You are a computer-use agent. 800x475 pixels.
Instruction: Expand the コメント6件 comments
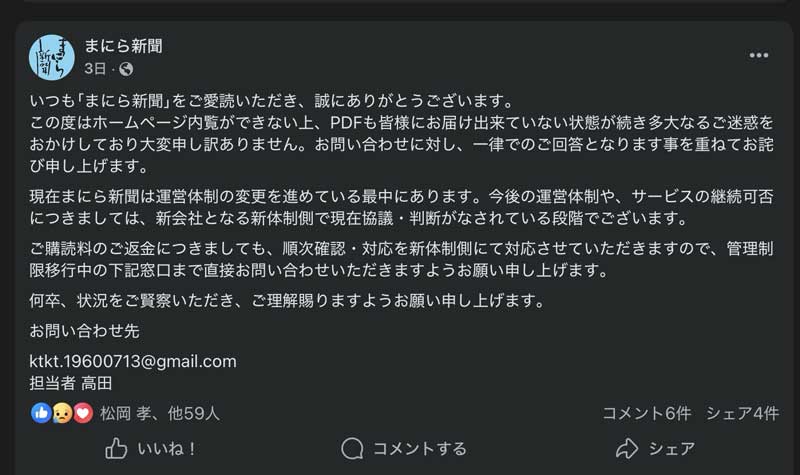647,412
